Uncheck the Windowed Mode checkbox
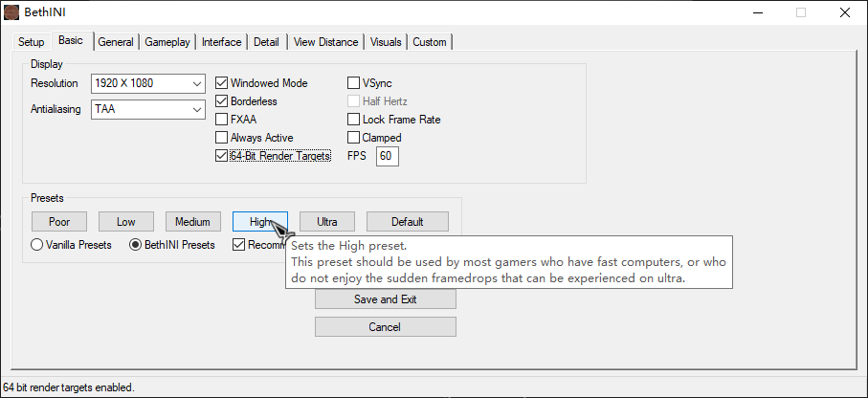The image size is (868, 398). 222,83
